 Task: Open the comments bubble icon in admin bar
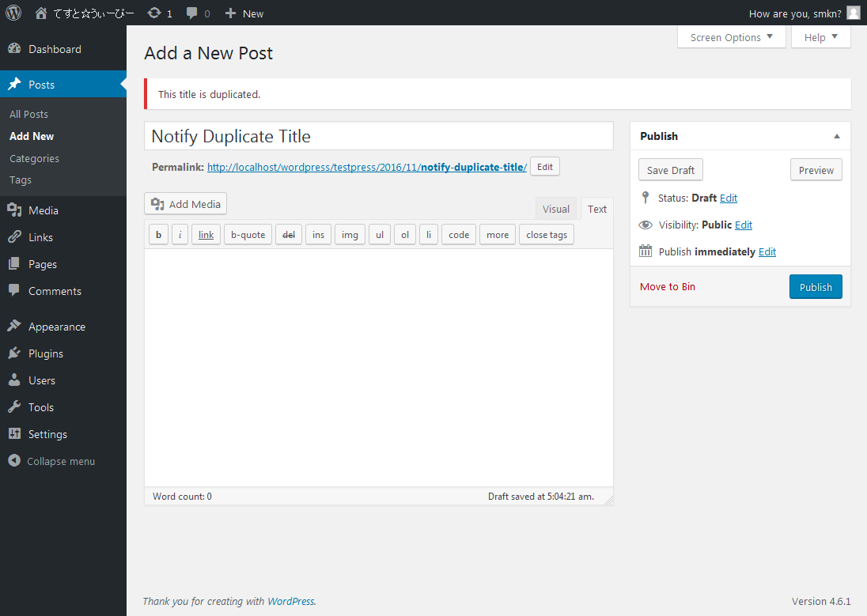point(192,13)
